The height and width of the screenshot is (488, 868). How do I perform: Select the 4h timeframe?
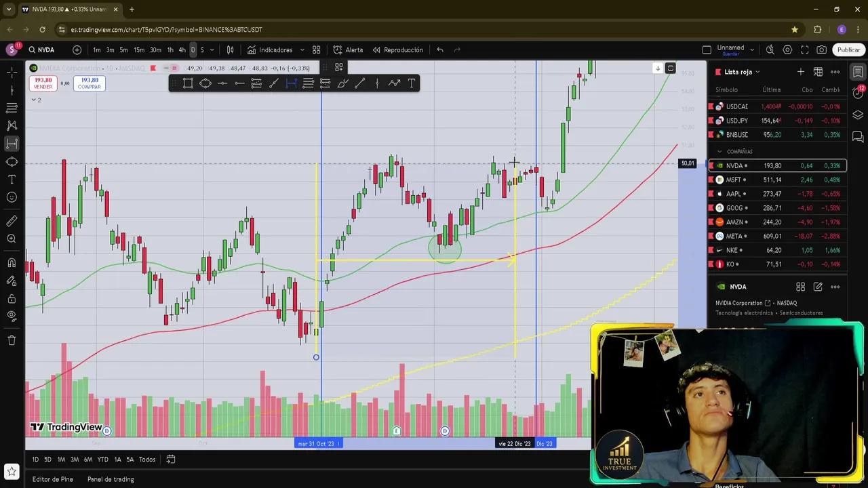tap(182, 49)
